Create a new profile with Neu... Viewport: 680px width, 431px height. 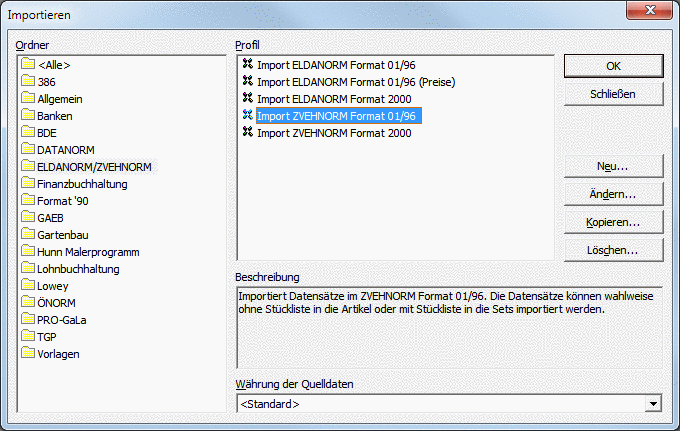614,166
